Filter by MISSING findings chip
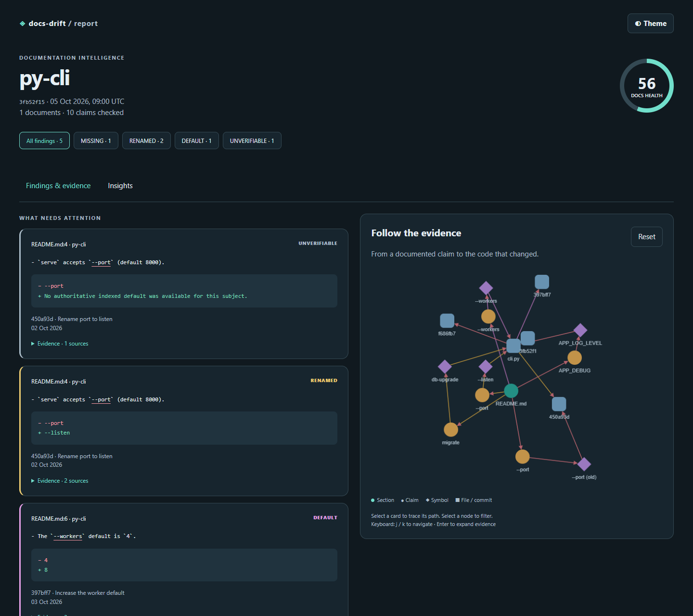Viewport: 693px width, 616px height. pyautogui.click(x=96, y=141)
